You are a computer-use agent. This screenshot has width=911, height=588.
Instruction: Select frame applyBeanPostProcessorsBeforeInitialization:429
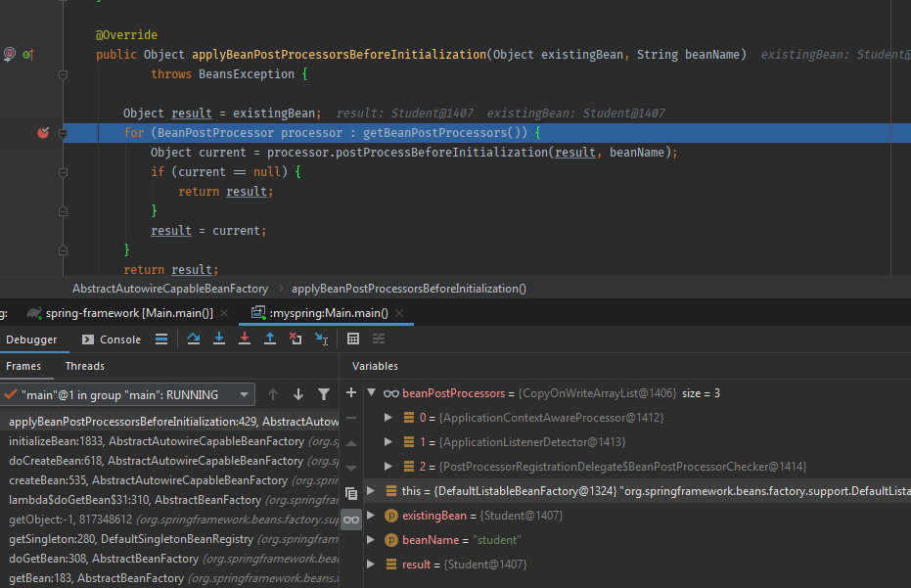[x=169, y=422]
